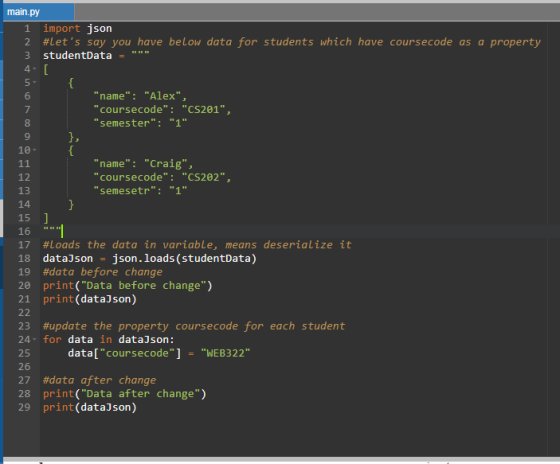Click line number 16 in the gutter
Screen dimensions: 560x464
24,231
